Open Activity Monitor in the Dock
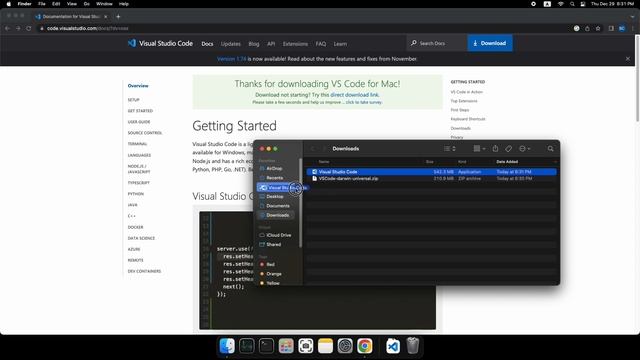 coord(247,346)
